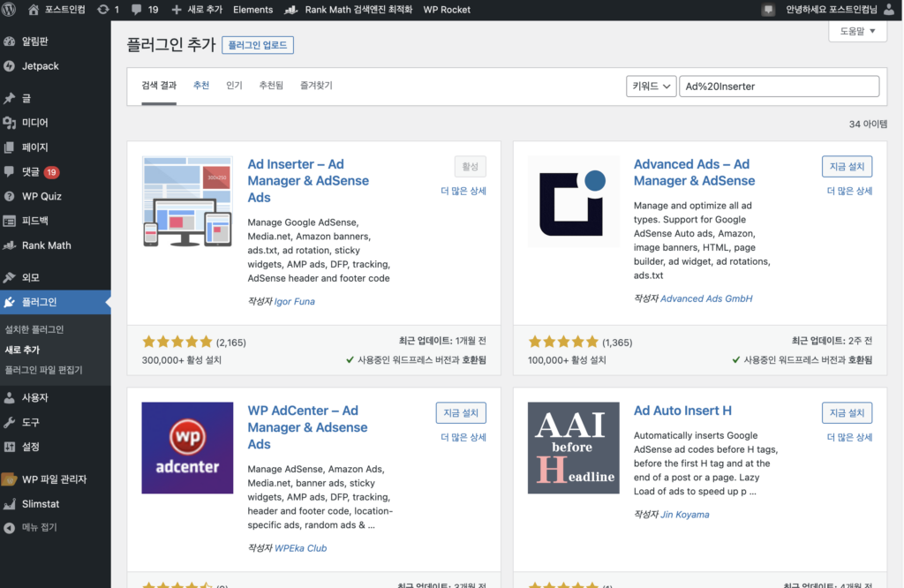Click the 플러그인 업로드 button

258,45
